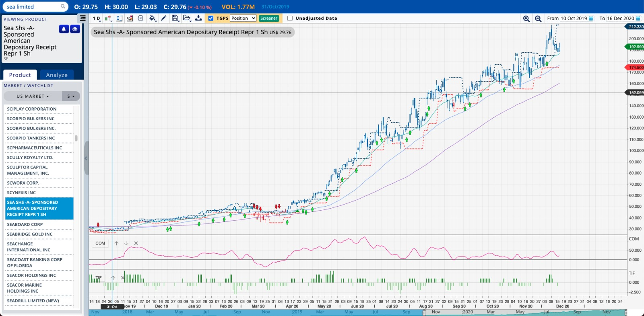Move the COM indicator up

click(x=116, y=243)
